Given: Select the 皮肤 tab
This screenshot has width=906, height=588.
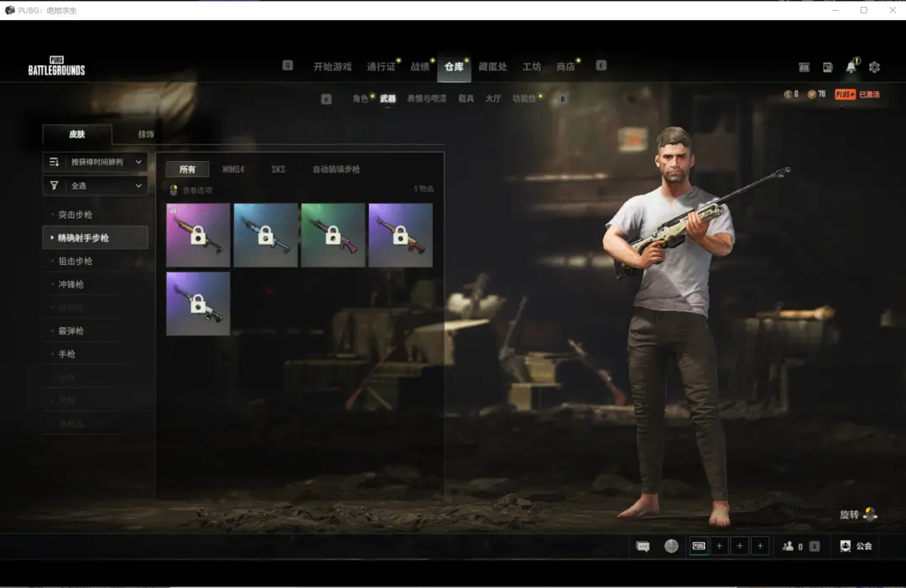Looking at the screenshot, I should point(77,134).
